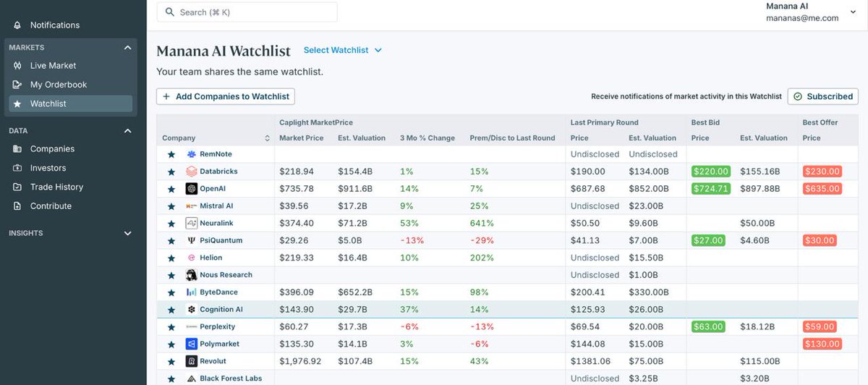Open the Cognition AI company link
868x385 pixels.
coord(221,310)
